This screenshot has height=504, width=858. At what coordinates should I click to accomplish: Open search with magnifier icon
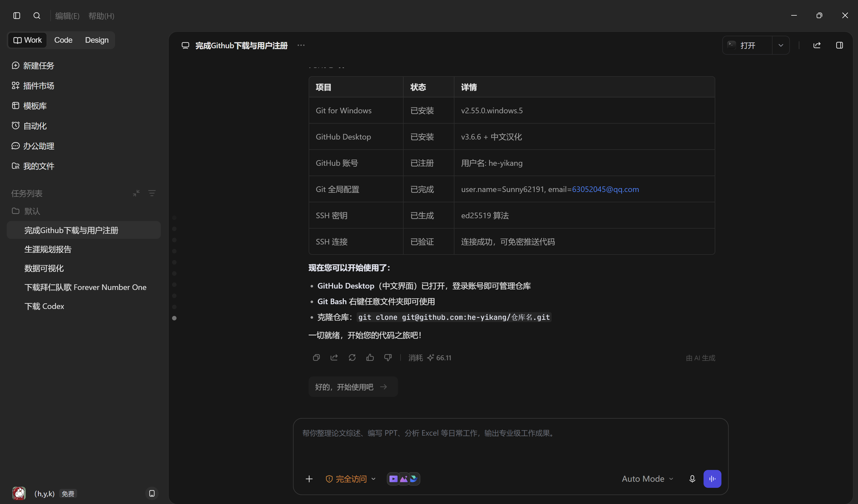(x=37, y=16)
